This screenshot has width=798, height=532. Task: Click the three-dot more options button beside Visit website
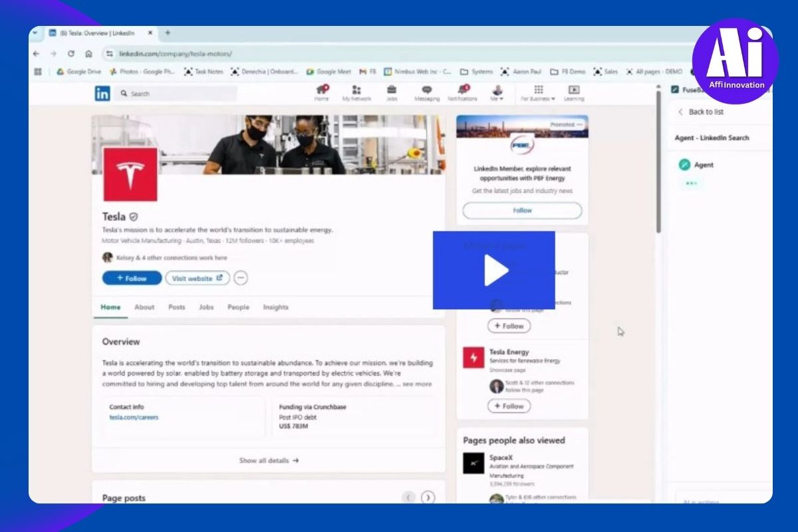[x=241, y=278]
